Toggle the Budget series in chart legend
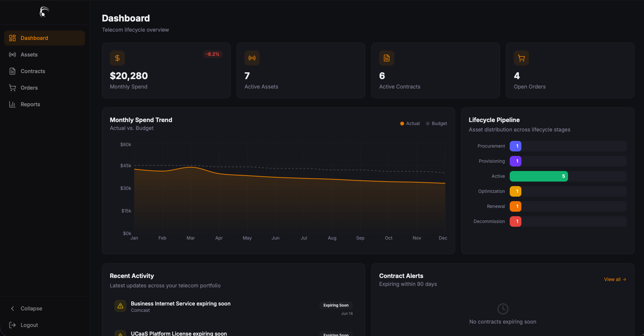Image resolution: width=644 pixels, height=336 pixels. (x=436, y=124)
